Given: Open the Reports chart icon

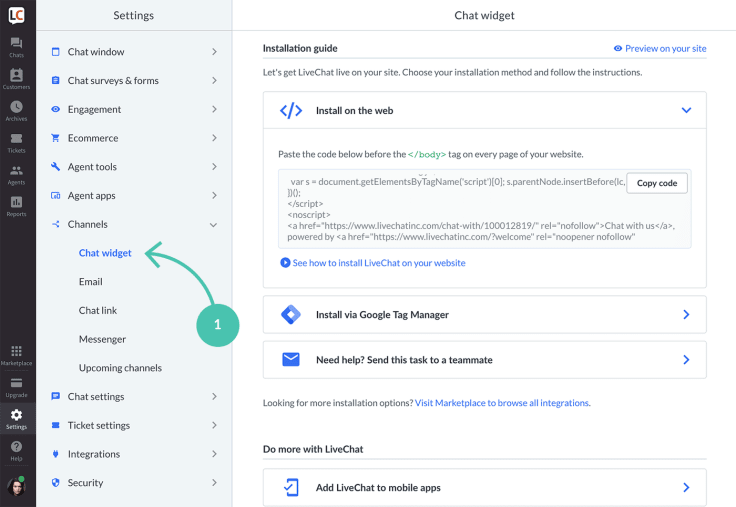Looking at the screenshot, I should (x=16, y=202).
